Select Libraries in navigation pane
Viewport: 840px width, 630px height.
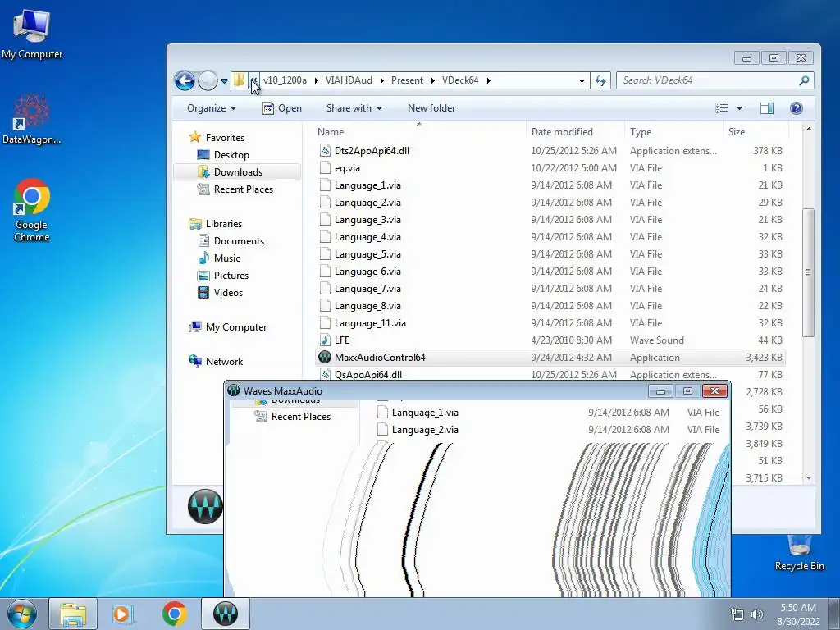pyautogui.click(x=224, y=224)
